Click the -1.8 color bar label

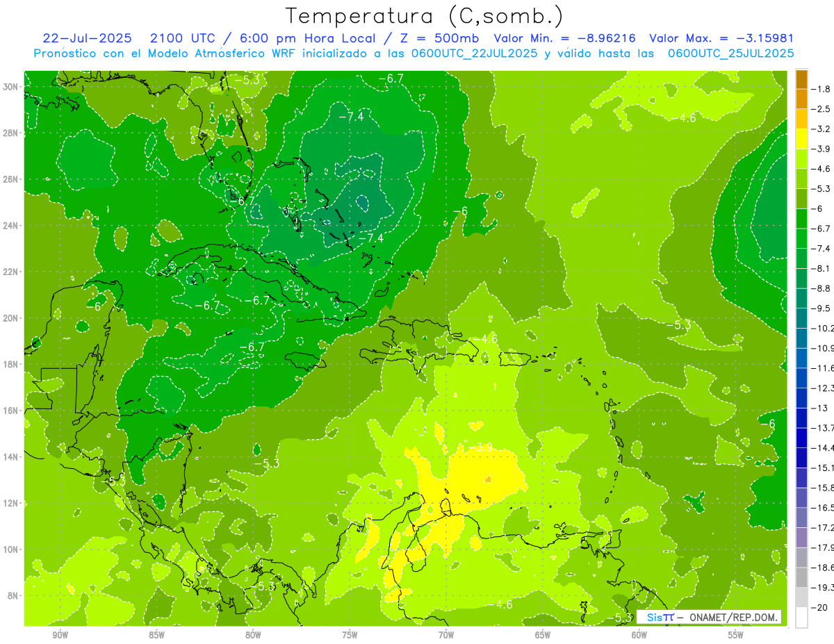(x=821, y=89)
